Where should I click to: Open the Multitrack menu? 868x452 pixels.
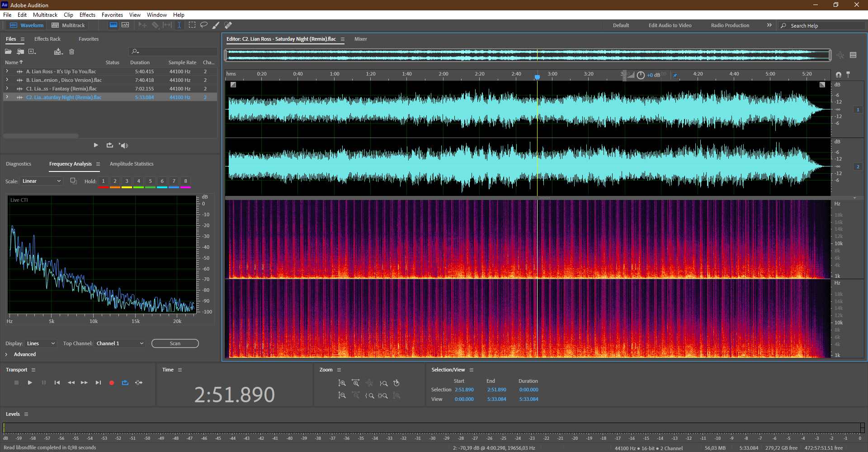point(45,15)
